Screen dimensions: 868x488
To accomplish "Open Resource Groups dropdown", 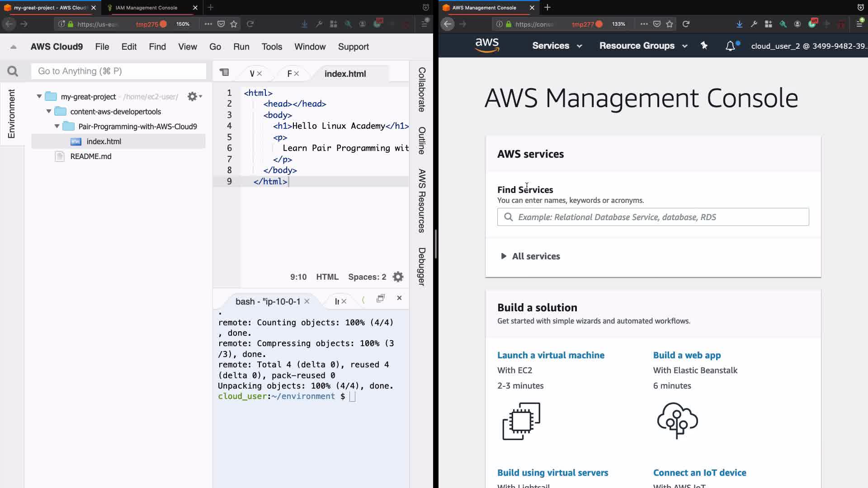I will [643, 46].
